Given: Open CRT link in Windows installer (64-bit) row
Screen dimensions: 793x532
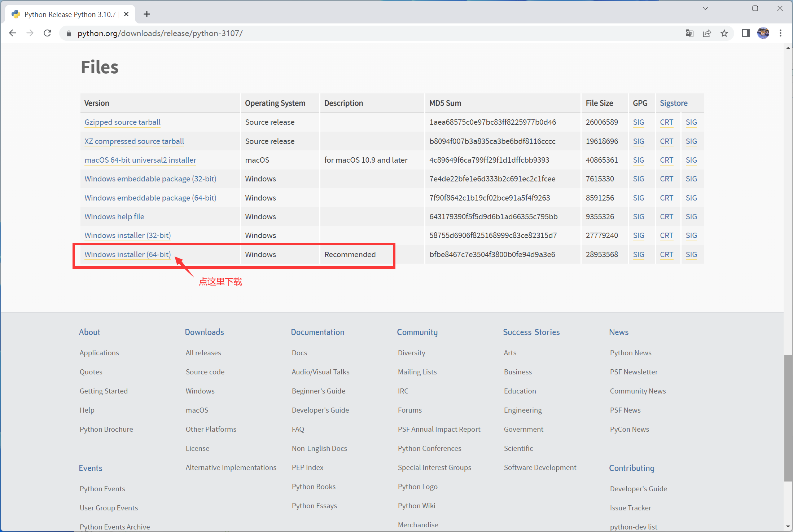Looking at the screenshot, I should pos(666,254).
